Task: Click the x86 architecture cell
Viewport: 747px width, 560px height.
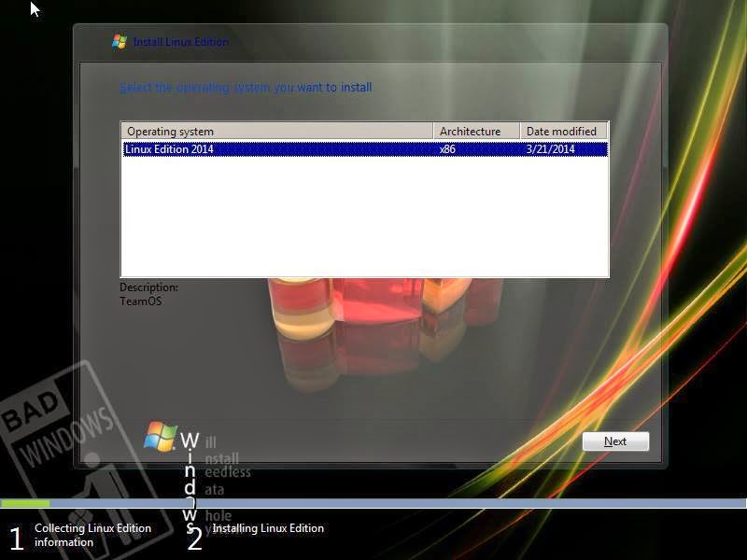Action: (447, 149)
